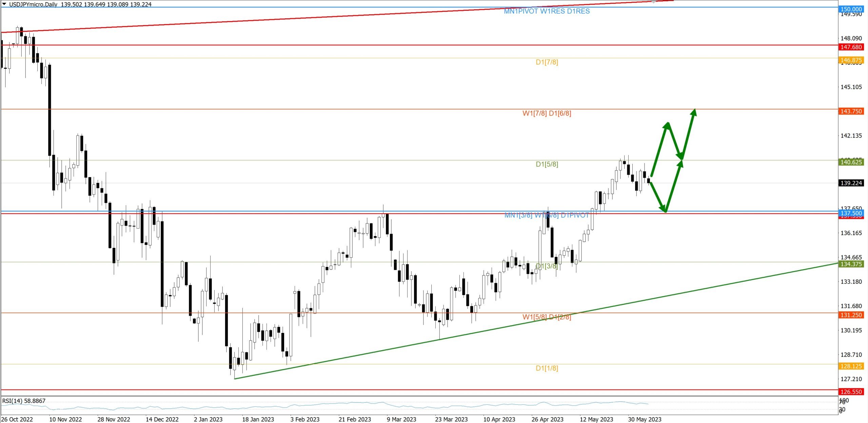Click the red 147.680 price tag
This screenshot has width=868, height=423.
tap(851, 47)
